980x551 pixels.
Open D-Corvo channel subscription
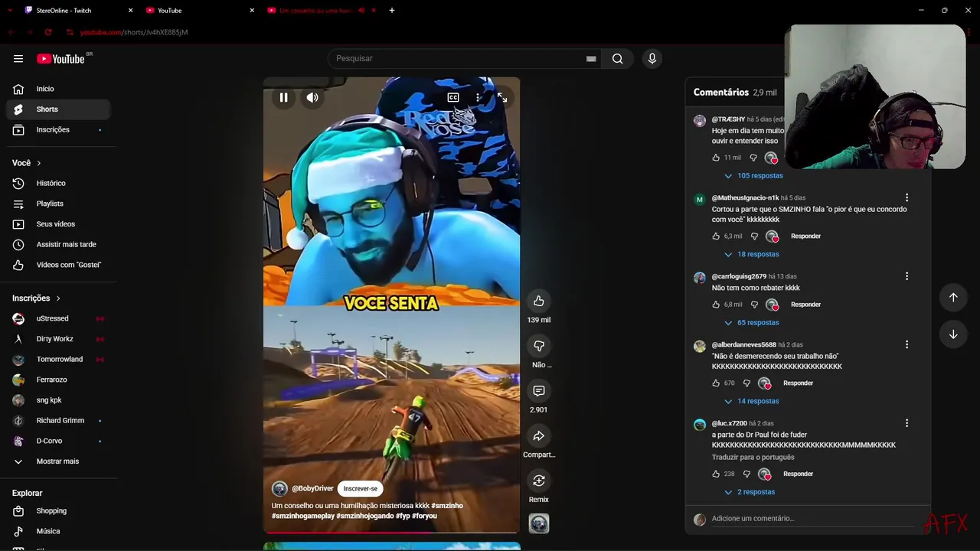tap(58, 441)
